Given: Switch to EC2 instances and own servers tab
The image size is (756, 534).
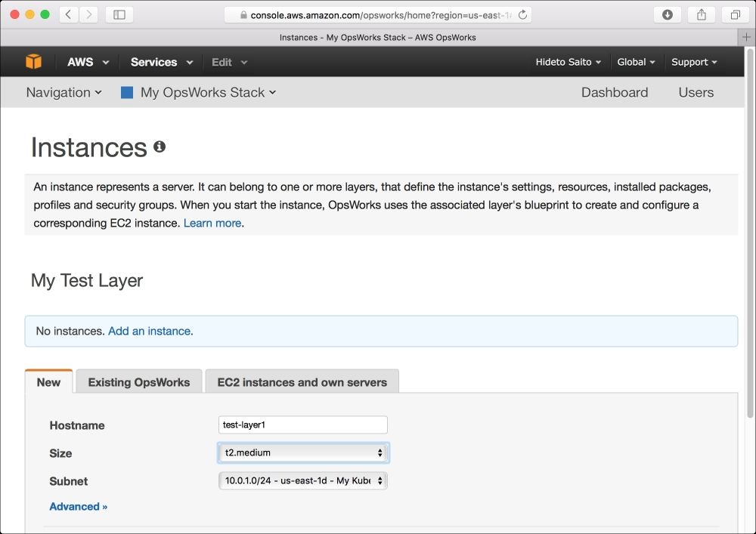Looking at the screenshot, I should tap(302, 382).
